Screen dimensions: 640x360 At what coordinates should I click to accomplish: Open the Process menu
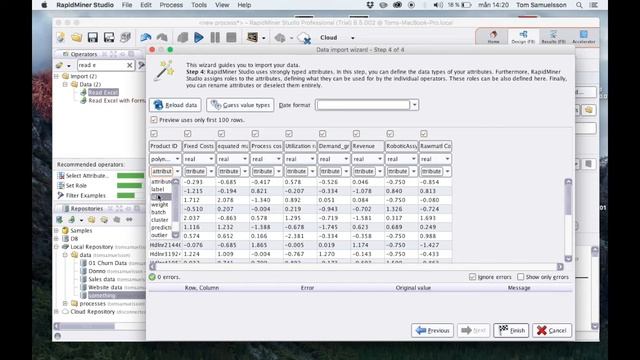tap(171, 5)
